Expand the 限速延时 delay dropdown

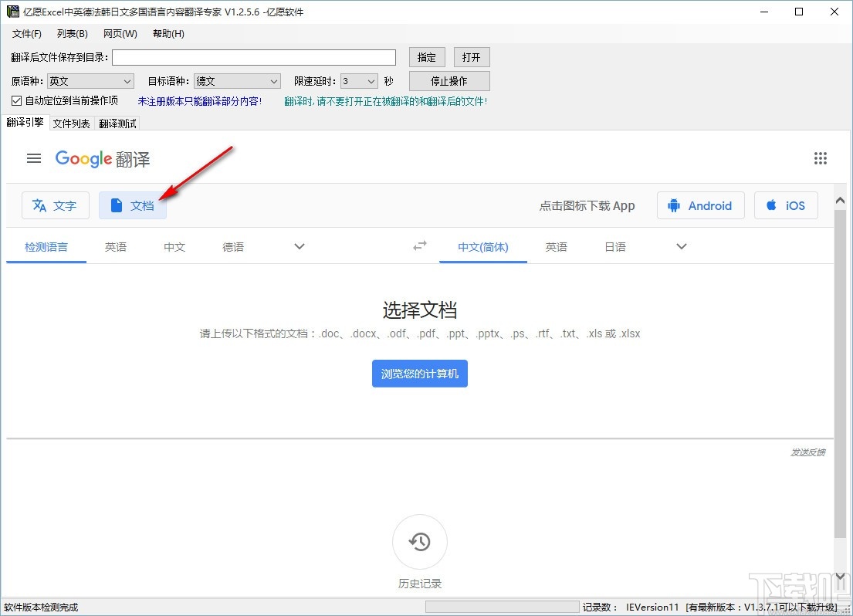[371, 80]
